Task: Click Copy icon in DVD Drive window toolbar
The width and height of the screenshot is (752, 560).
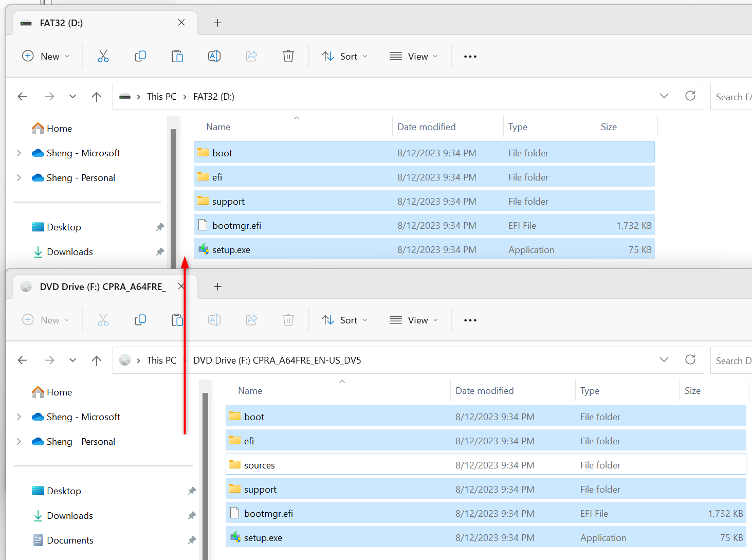Action: 140,320
